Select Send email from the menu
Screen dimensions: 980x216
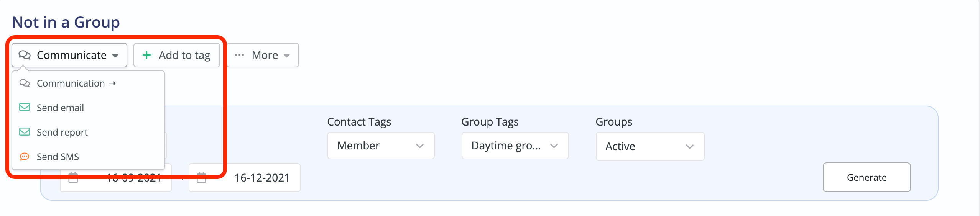click(x=60, y=108)
